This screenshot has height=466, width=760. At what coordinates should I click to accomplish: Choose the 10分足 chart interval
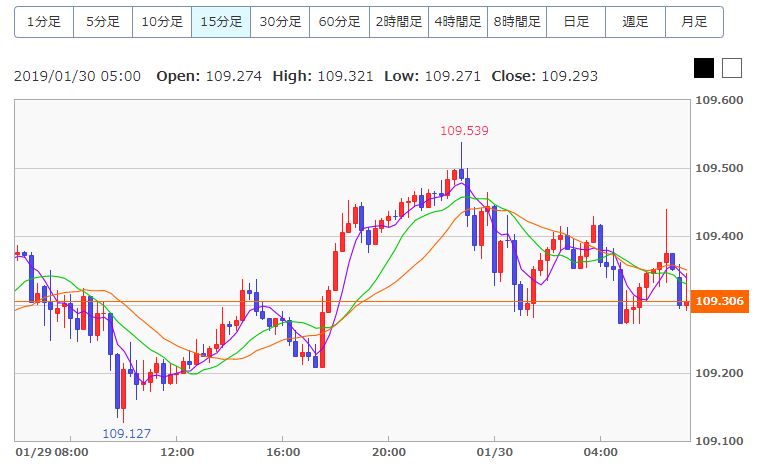tap(161, 21)
